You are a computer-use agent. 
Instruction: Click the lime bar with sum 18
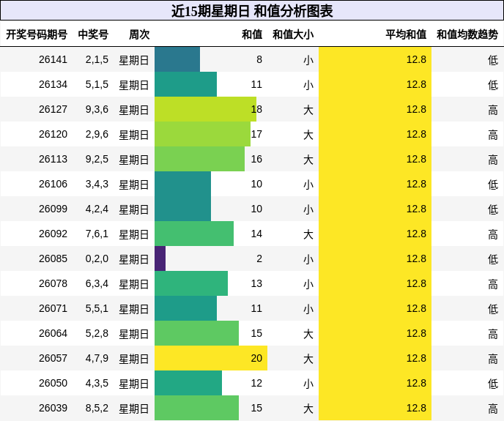[x=205, y=109]
